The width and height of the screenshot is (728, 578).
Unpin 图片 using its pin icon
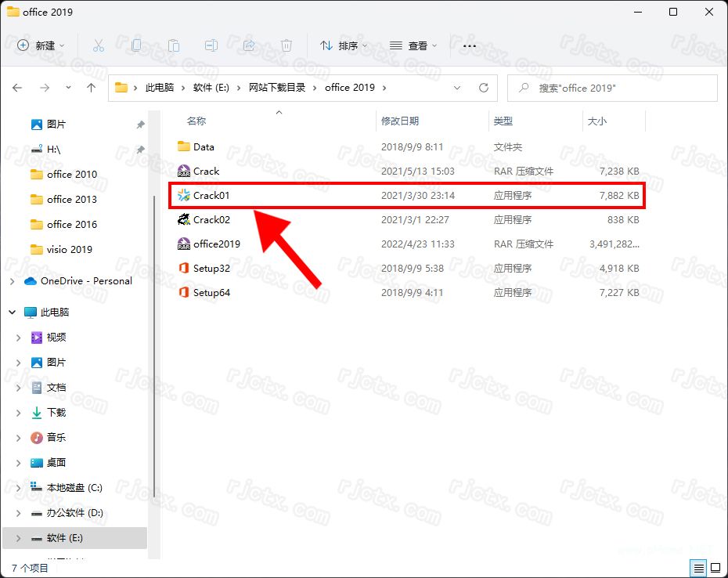140,124
